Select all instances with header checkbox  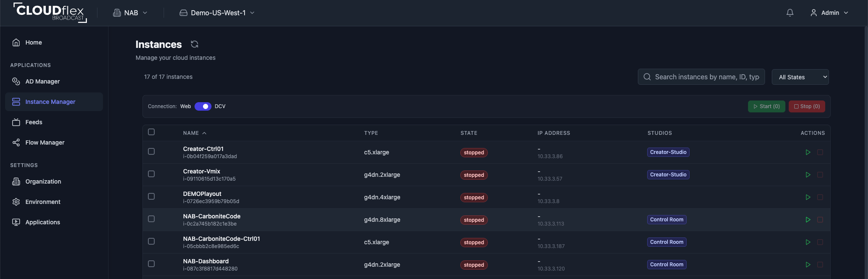[151, 132]
